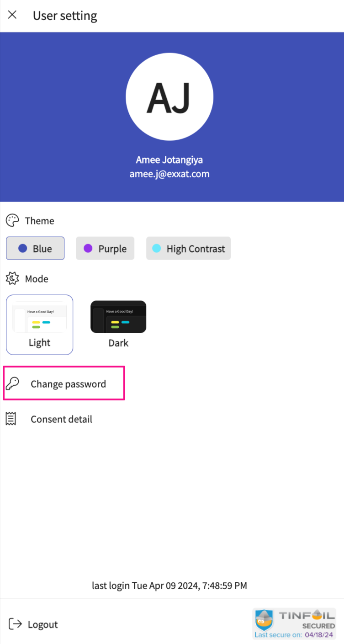This screenshot has height=644, width=344.
Task: Click the receipt icon beside Consent detail
Action: tap(11, 419)
